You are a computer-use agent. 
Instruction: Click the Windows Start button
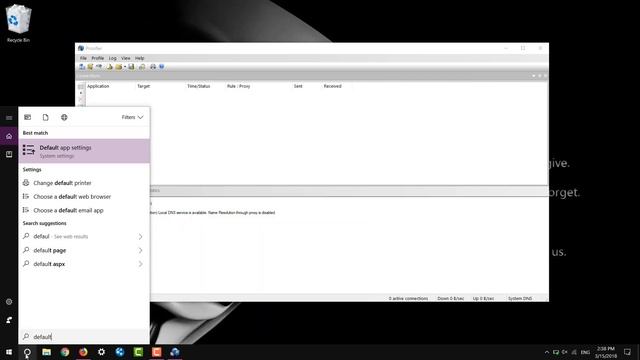tap(9, 352)
